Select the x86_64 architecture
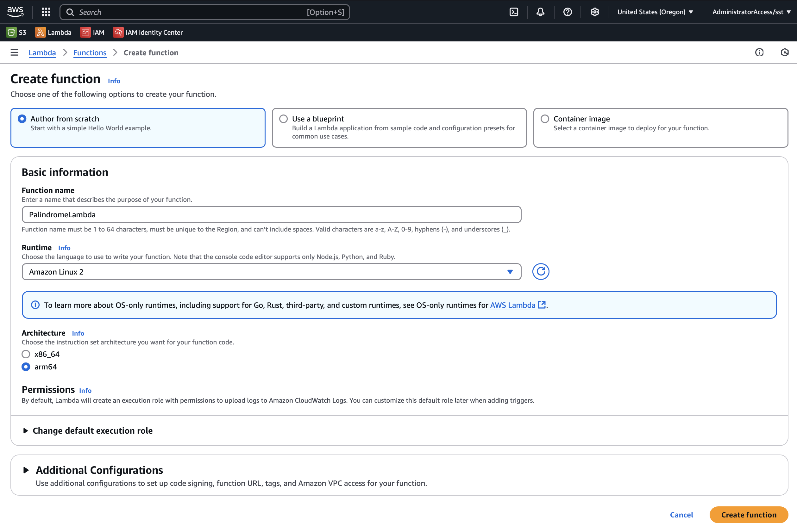This screenshot has width=797, height=532. click(26, 354)
